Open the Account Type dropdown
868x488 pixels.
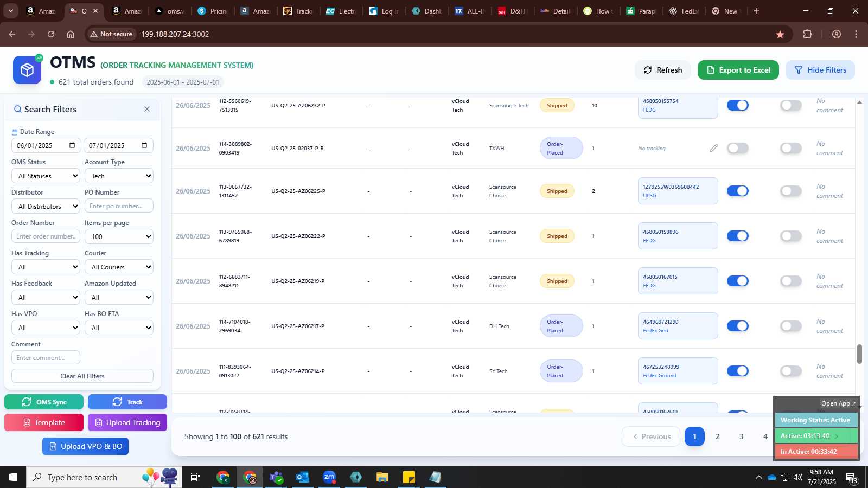(119, 176)
